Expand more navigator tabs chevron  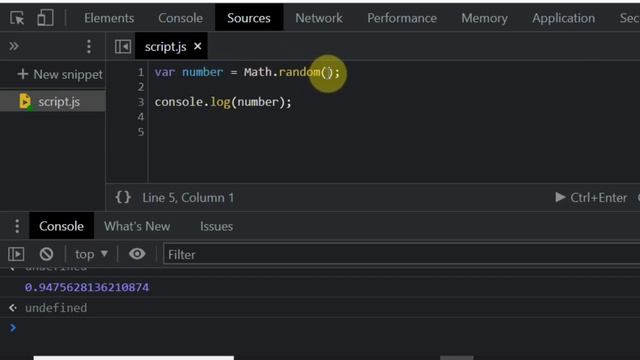point(14,46)
